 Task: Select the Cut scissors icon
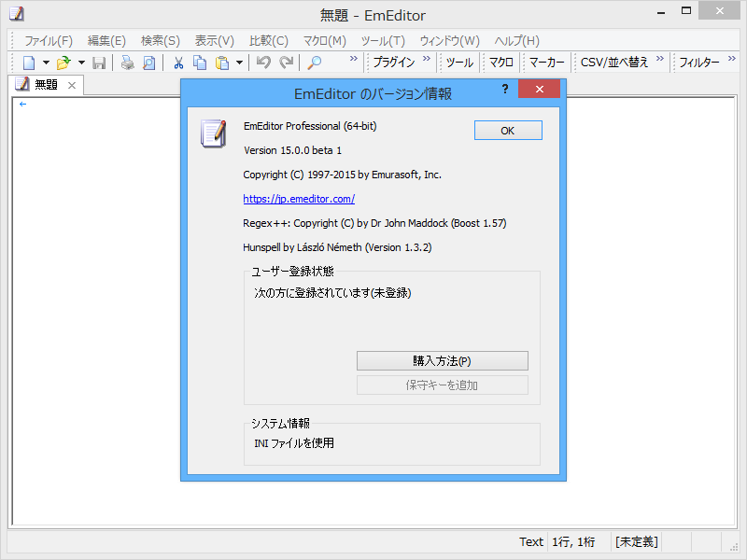tap(177, 62)
